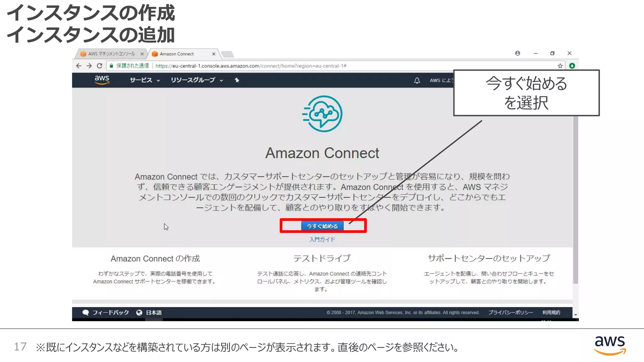Image resolution: width=644 pixels, height=362 pixels.
Task: Click the green extension icon
Action: 572,66
